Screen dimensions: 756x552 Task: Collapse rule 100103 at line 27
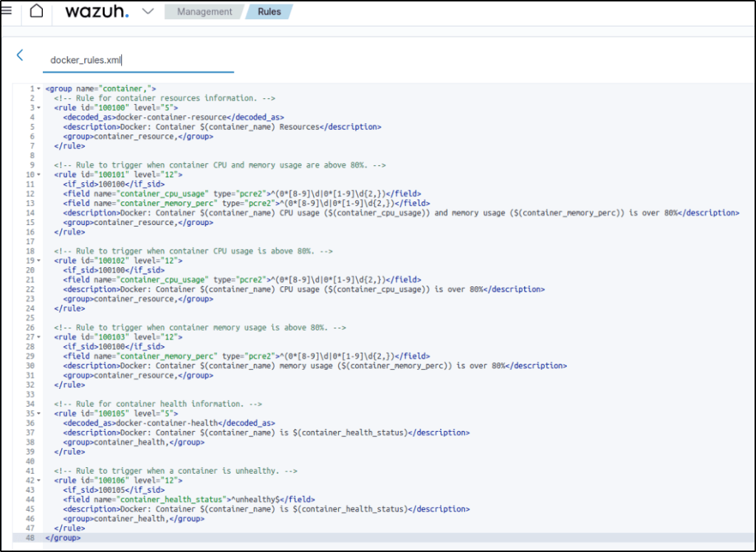pyautogui.click(x=38, y=337)
